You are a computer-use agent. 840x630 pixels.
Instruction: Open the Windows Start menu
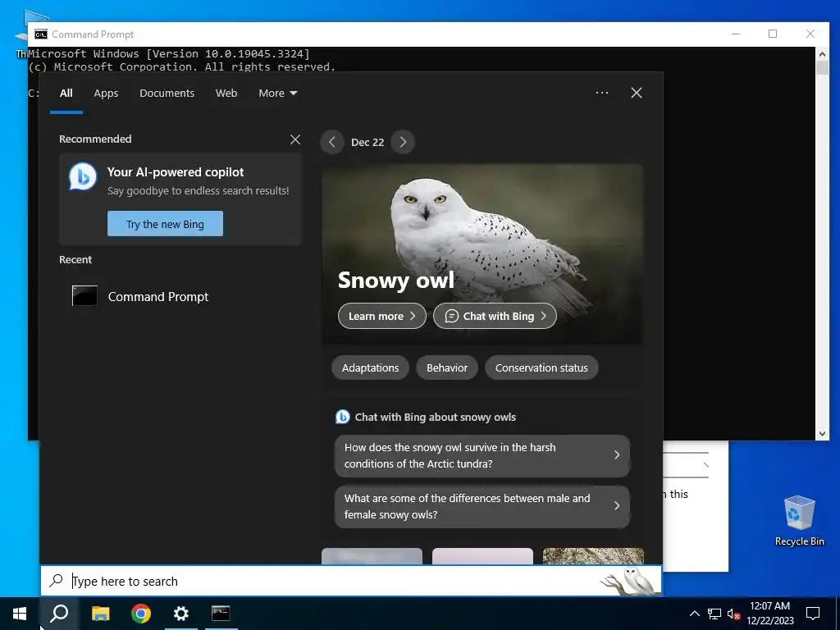coord(20,614)
